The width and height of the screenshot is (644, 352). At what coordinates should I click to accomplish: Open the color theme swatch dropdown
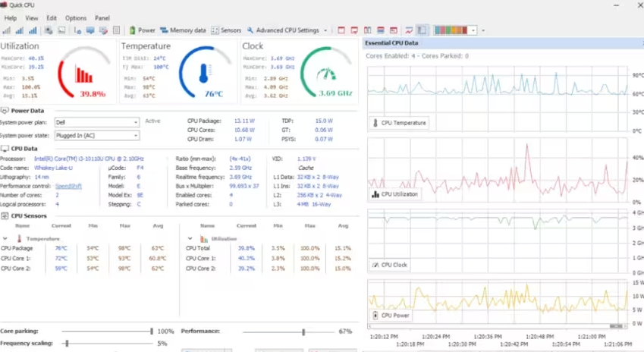tap(473, 30)
